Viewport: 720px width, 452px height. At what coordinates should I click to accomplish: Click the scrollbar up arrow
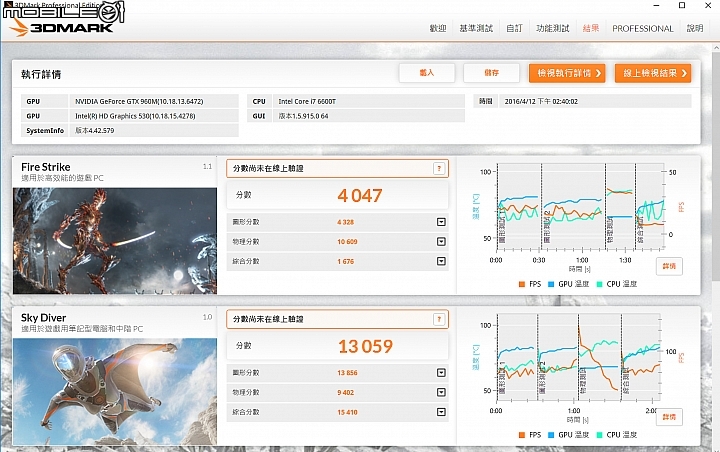716,48
